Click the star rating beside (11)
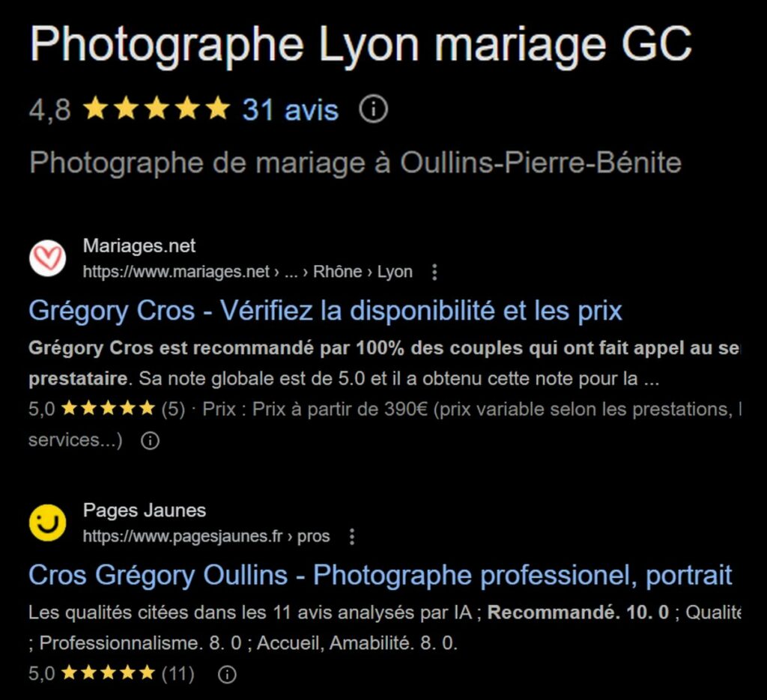This screenshot has height=700, width=767. (107, 673)
